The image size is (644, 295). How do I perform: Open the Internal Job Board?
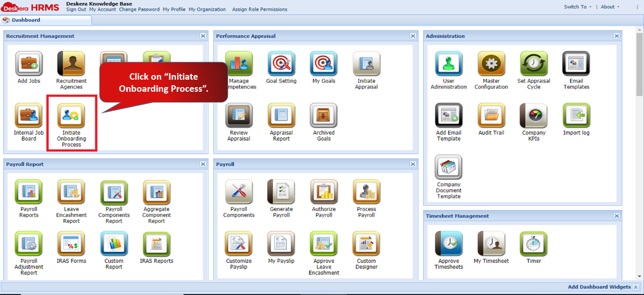click(x=29, y=116)
